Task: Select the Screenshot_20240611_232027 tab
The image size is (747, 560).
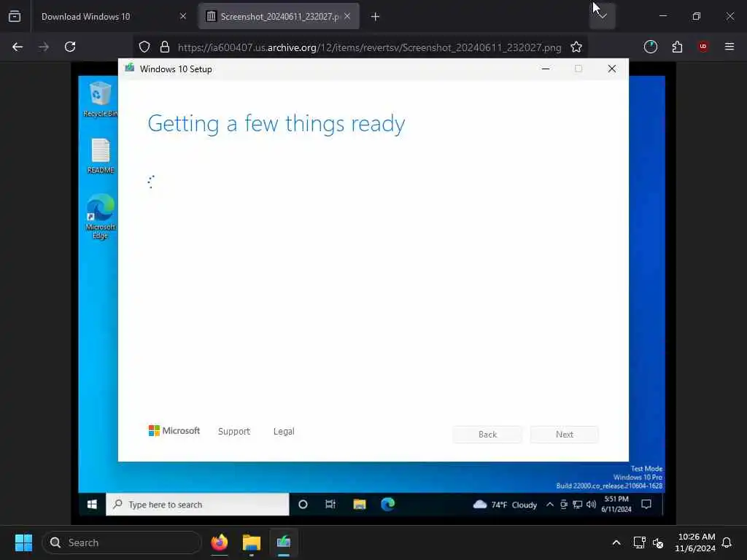Action: [279, 16]
